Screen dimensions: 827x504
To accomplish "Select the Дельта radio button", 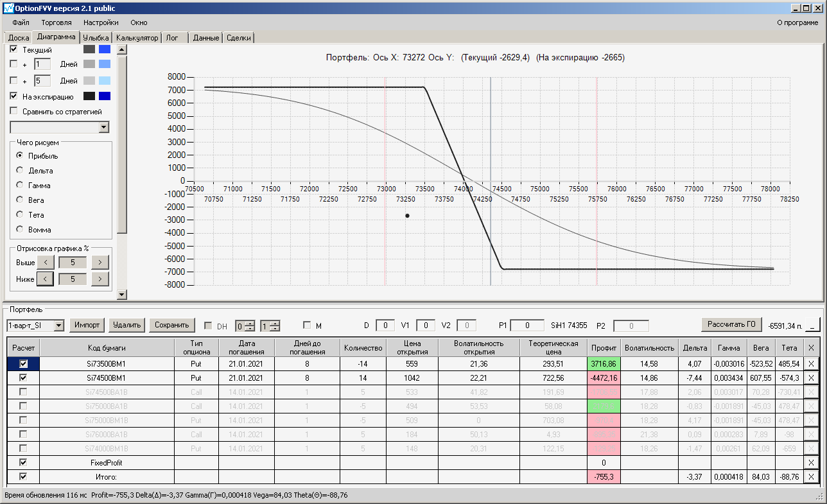I will [x=20, y=171].
